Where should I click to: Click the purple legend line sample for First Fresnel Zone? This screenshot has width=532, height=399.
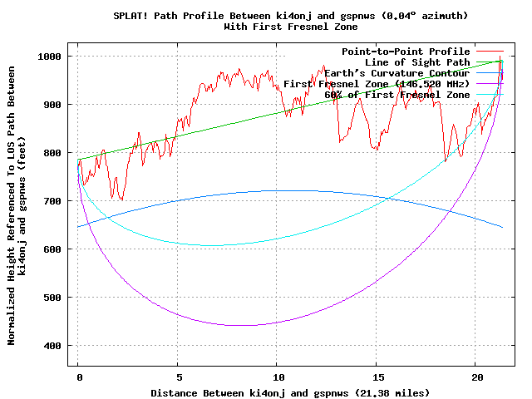click(x=490, y=83)
